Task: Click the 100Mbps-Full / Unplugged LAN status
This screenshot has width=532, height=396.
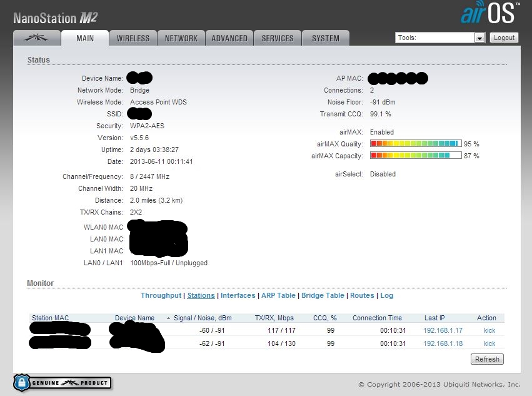Action: tap(169, 263)
